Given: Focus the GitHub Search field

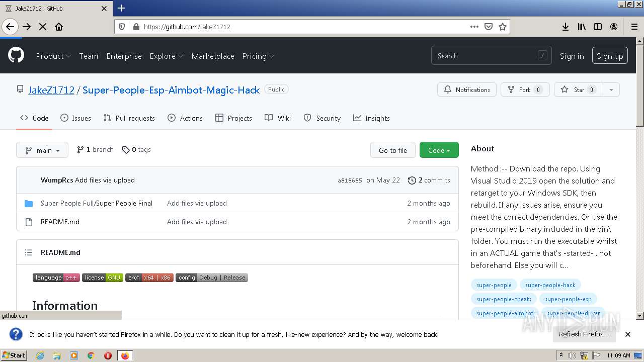Looking at the screenshot, I should (491, 56).
